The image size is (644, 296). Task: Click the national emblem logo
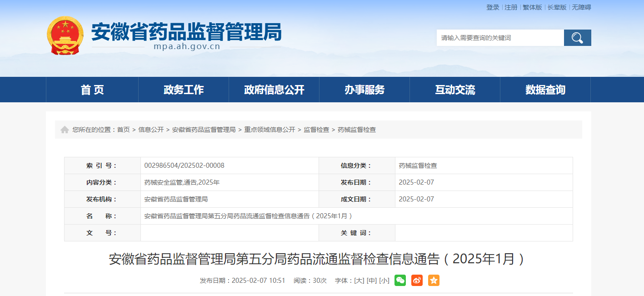point(65,35)
